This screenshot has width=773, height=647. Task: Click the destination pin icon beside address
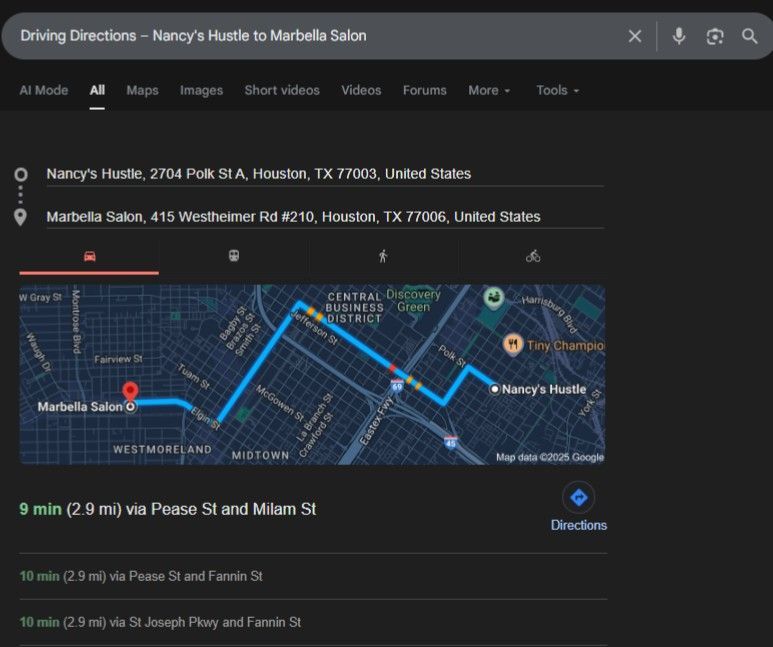coord(20,217)
